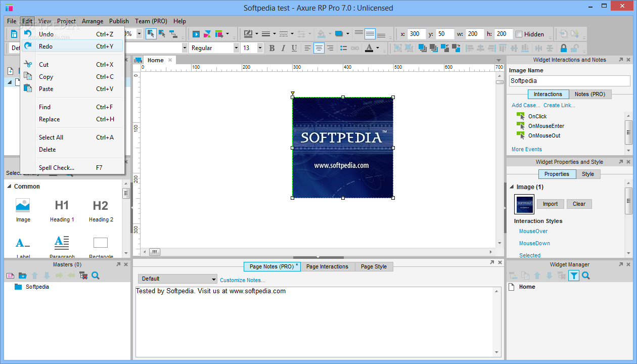Click the More Events link
Viewport: 637px width, 364px height.
pyautogui.click(x=527, y=149)
